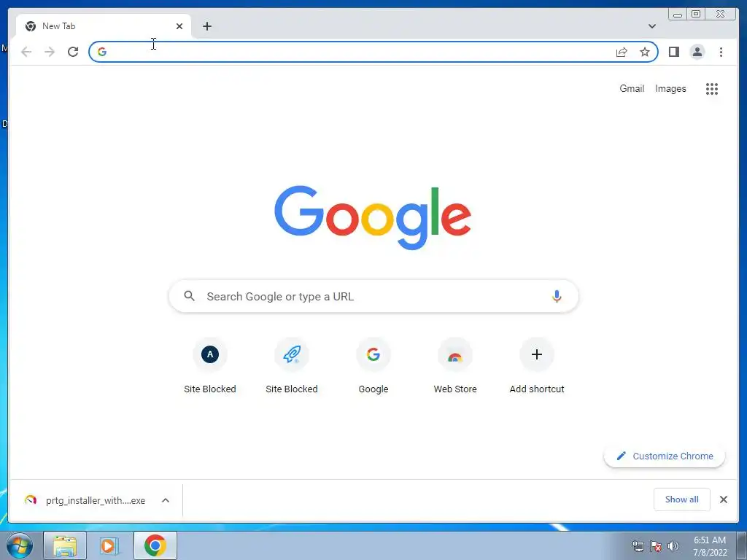
Task: Open the Gmail link
Action: (632, 88)
